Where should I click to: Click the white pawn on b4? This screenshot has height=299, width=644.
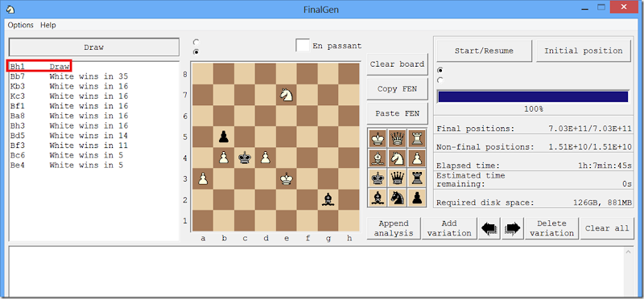click(x=224, y=158)
